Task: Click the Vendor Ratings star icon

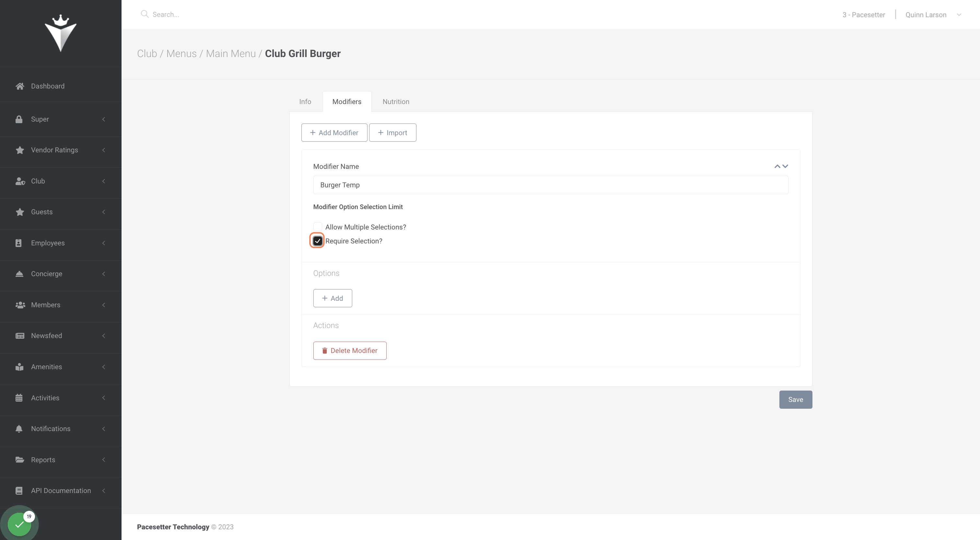Action: (20, 150)
